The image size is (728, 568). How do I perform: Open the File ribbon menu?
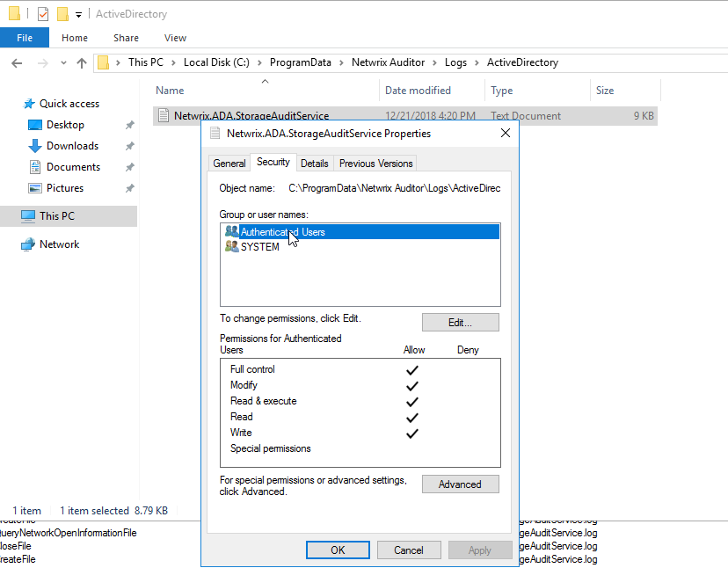pyautogui.click(x=25, y=38)
